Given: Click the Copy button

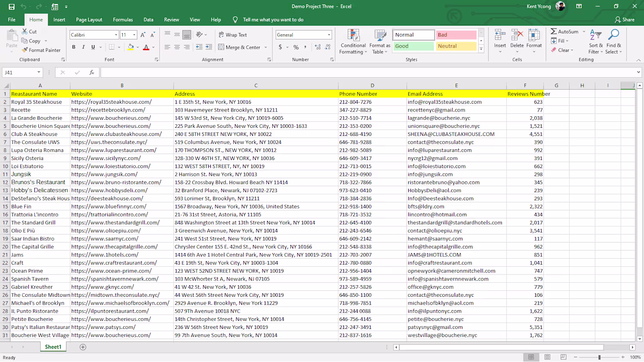Looking at the screenshot, I should (x=31, y=41).
